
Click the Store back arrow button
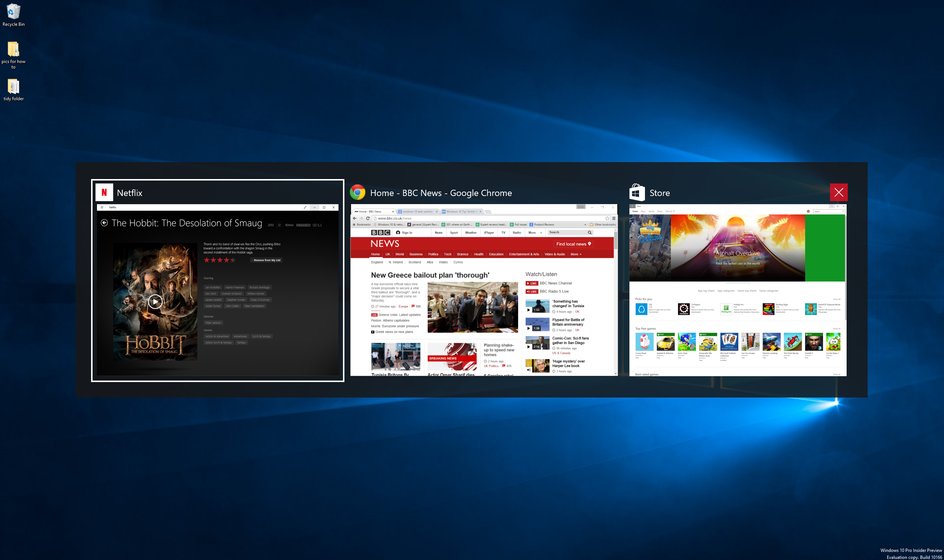632,206
